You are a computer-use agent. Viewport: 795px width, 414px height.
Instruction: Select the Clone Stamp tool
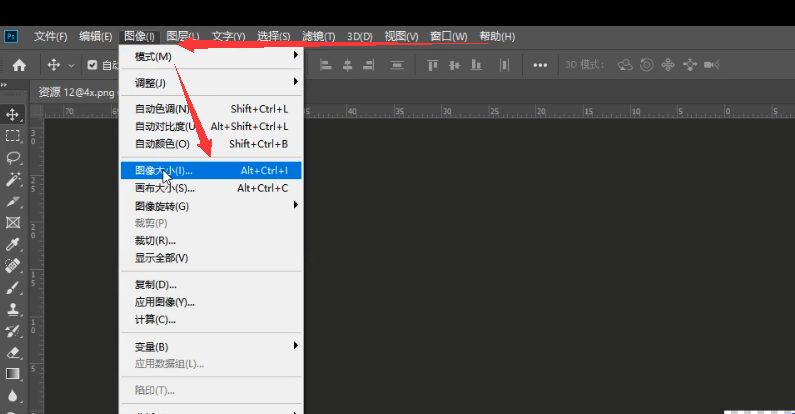point(13,309)
